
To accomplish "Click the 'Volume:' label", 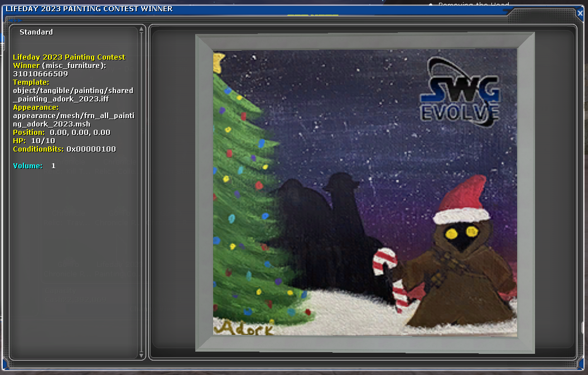I will point(28,166).
